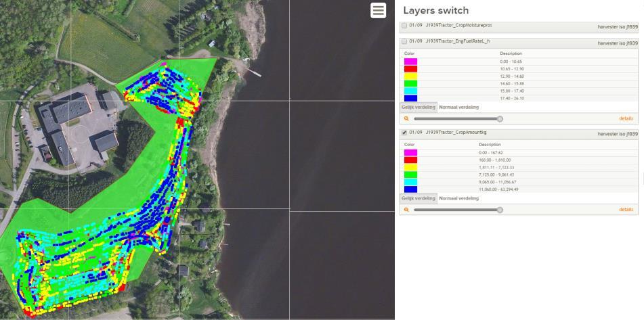Uncheck the J1939Tractor_CropAmountkg layer checkbox
Viewport: 644px width, 320px height.
404,133
